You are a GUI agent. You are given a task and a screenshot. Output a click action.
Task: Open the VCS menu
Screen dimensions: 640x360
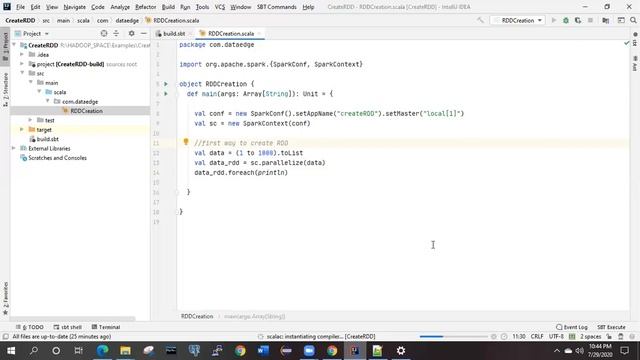coord(220,7)
